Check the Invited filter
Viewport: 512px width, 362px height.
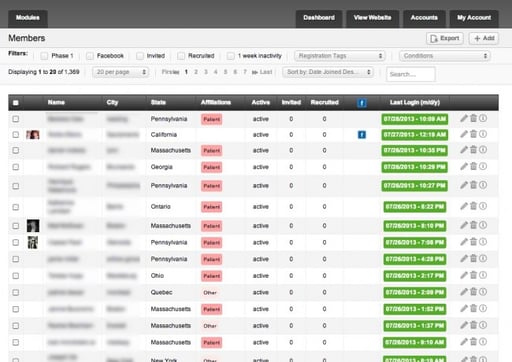coord(140,56)
